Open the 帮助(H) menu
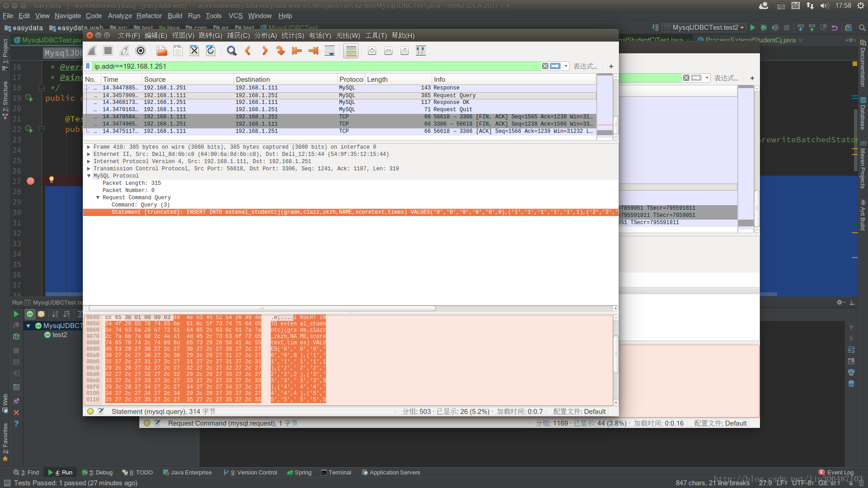This screenshot has width=868, height=488. point(403,36)
